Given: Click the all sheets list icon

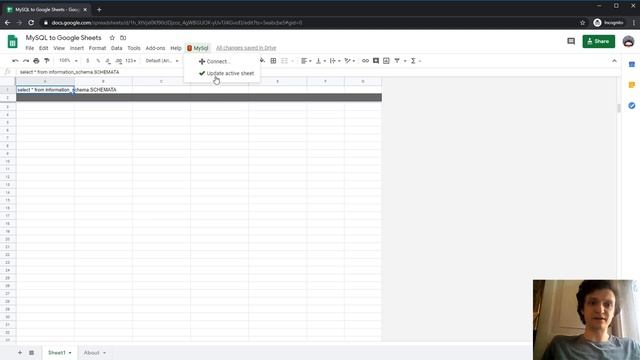Looking at the screenshot, I should [31, 353].
